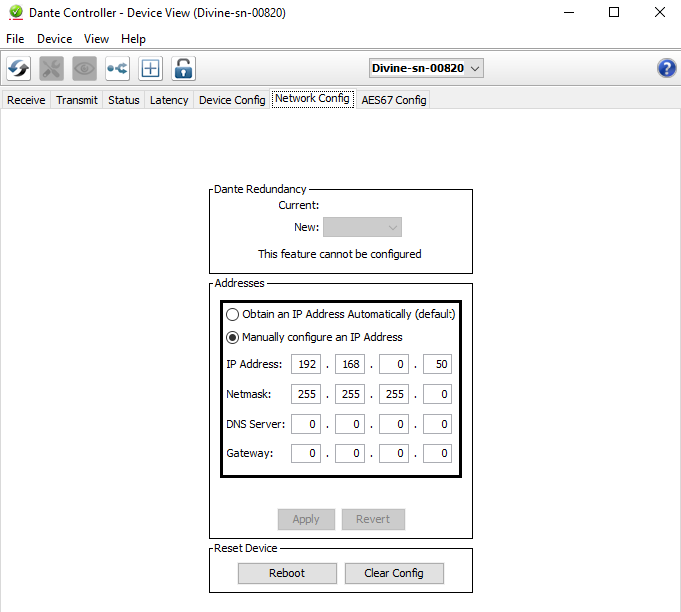
Task: Click DNS Server fourth octet field
Action: 437,424
